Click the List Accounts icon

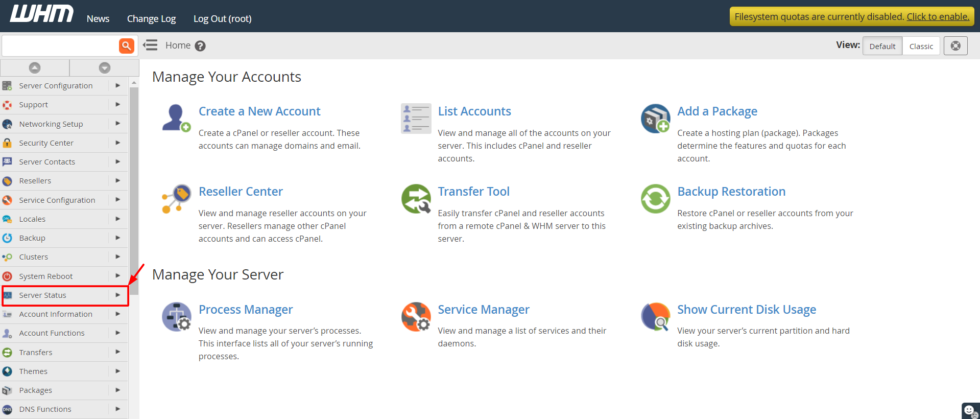point(416,118)
